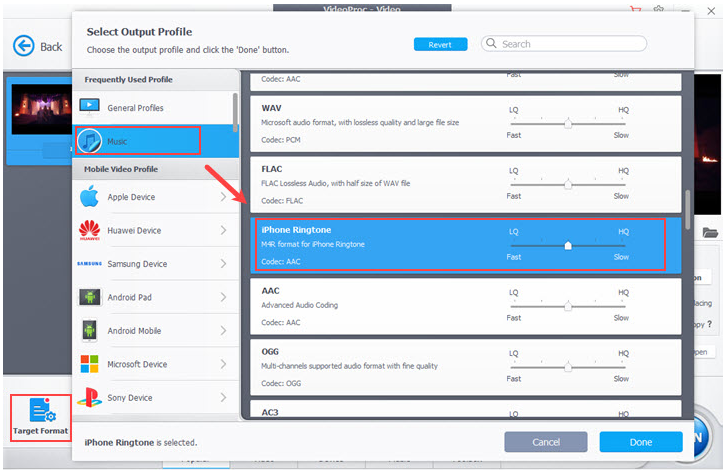Click 'Codec: PCM' text in WAV row
723x470 pixels.
(281, 140)
